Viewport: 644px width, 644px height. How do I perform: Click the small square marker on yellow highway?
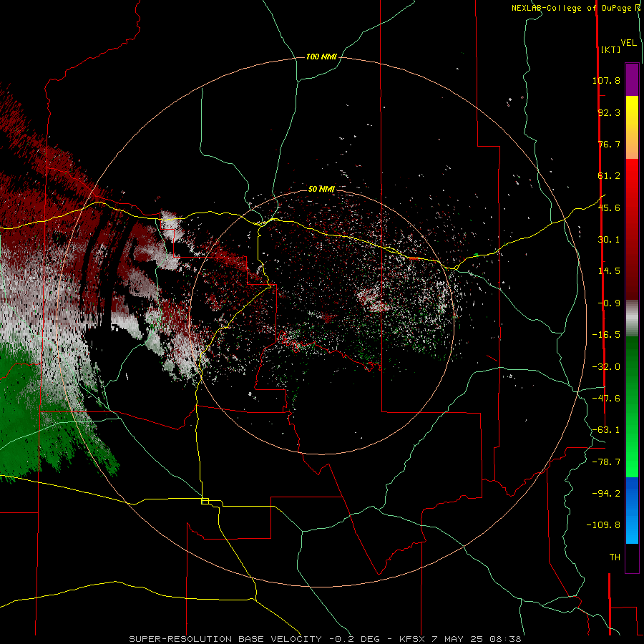(205, 501)
